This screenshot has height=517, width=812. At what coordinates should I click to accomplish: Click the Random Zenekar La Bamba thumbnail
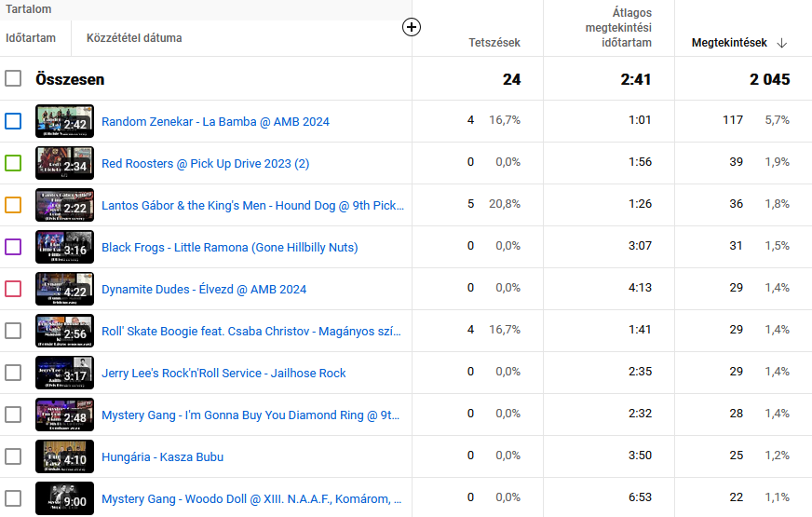click(x=64, y=121)
